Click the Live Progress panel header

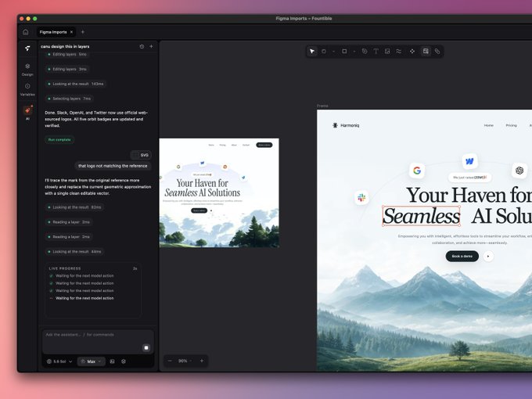click(92, 268)
